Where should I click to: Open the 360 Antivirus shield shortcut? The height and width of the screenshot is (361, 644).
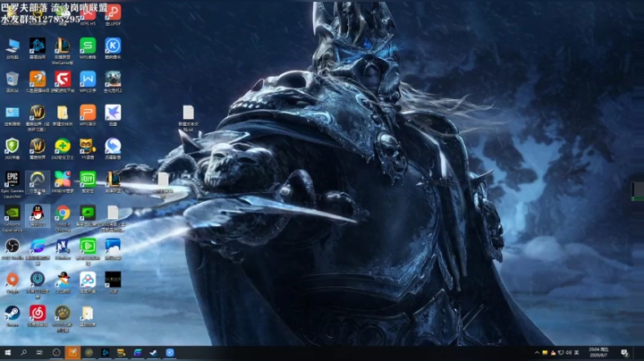(x=13, y=148)
